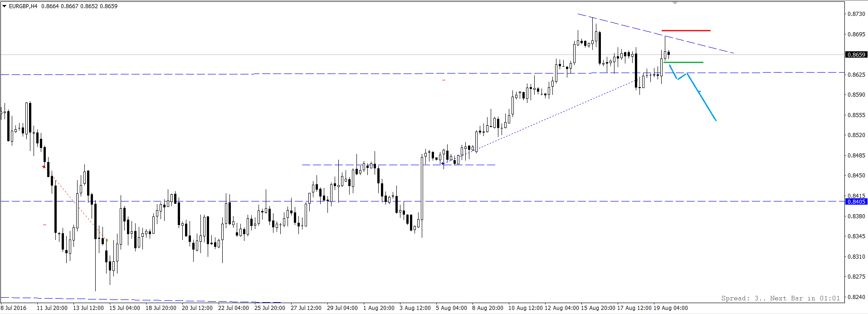Screen dimensions: 868x314
Task: Select the green horizontal line below the candles
Action: tap(683, 62)
